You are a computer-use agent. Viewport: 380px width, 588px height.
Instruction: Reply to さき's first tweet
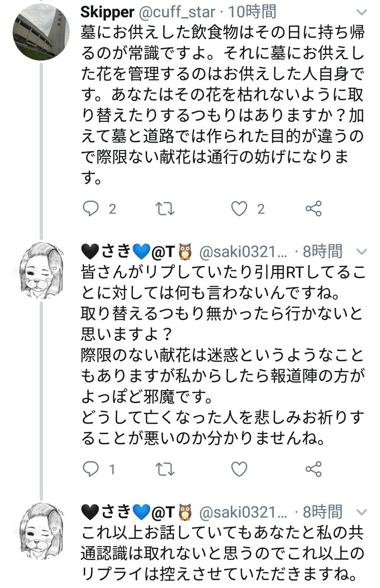(x=91, y=469)
